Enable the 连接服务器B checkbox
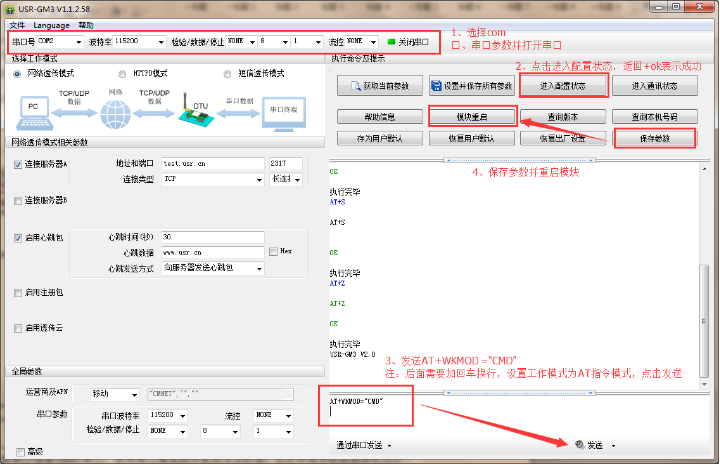Screen dimensions: 720x465 click(x=18, y=200)
